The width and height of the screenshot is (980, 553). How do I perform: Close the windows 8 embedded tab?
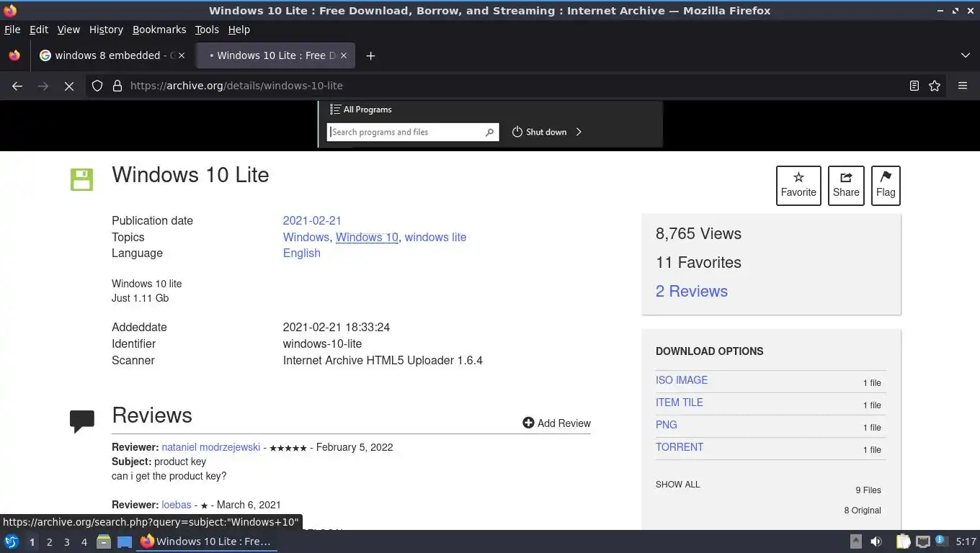point(182,55)
